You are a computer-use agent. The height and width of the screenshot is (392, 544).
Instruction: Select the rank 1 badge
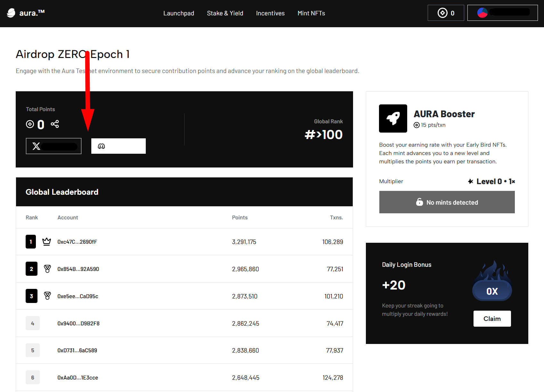[x=31, y=241]
